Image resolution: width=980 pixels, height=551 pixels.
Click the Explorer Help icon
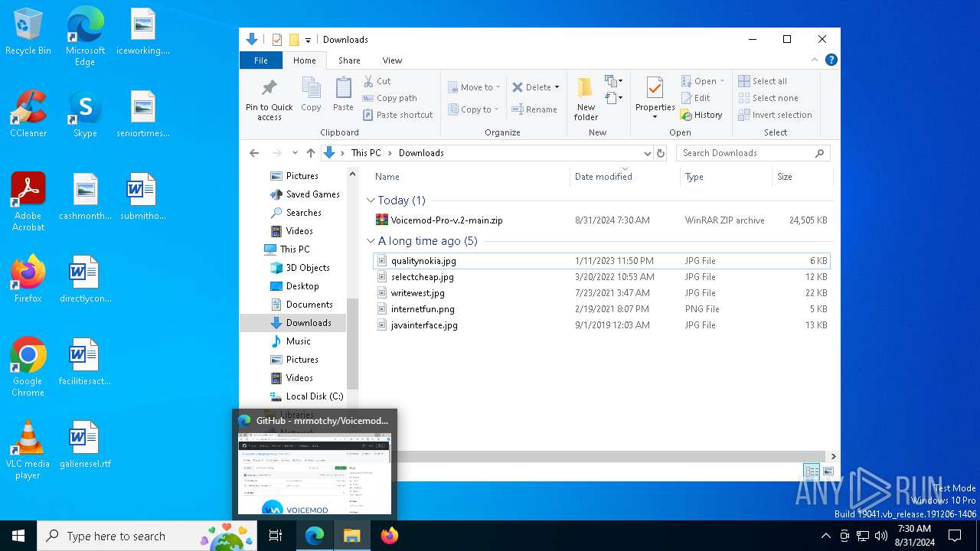point(831,60)
